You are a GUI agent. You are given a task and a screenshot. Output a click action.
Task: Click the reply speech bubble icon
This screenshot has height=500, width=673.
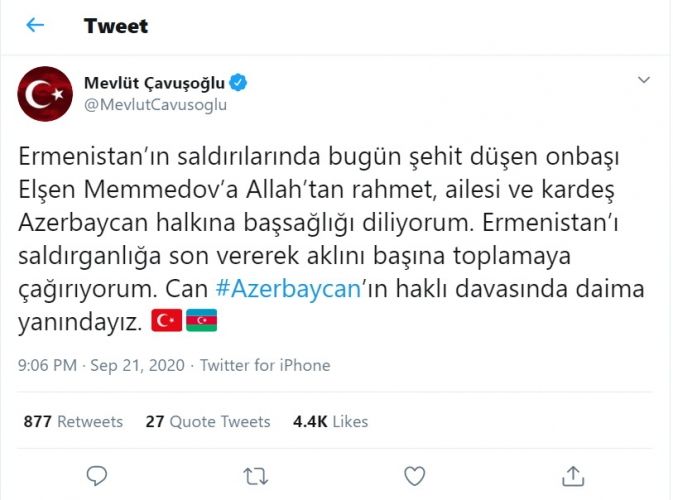coord(97,475)
